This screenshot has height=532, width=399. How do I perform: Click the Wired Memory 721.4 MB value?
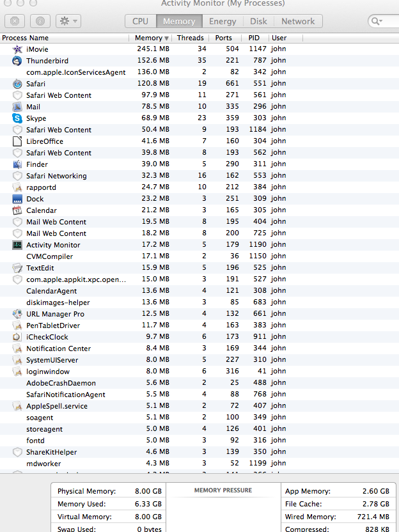click(x=373, y=517)
